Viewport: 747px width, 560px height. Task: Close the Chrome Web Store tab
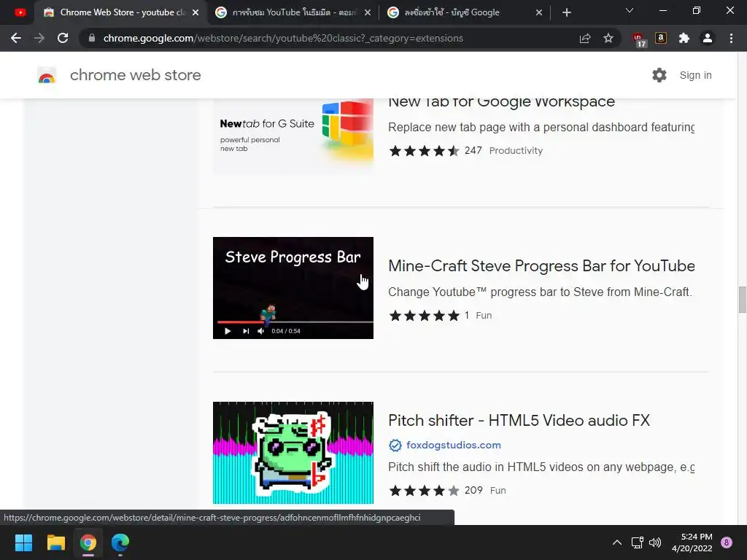click(x=196, y=12)
